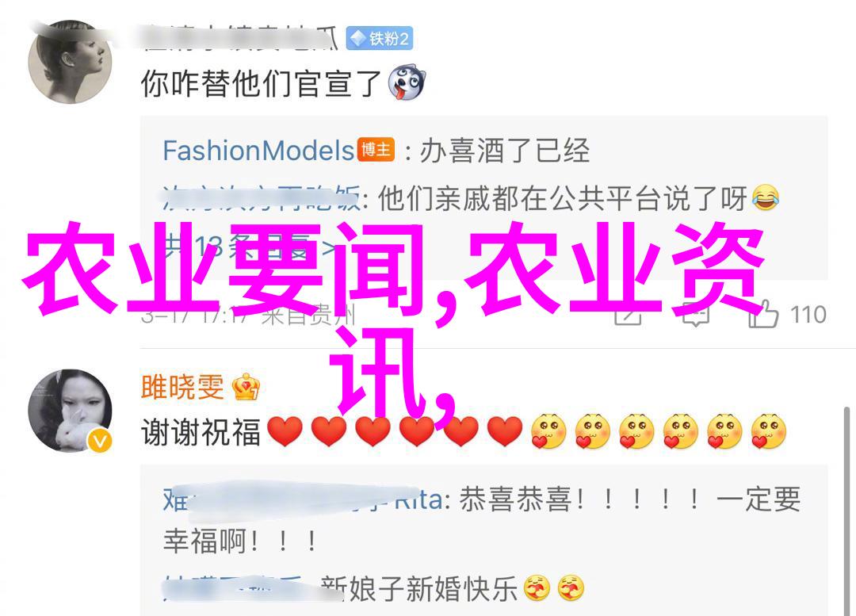Viewport: 856px width, 616px height.
Task: Tap the reply text 办喜酒了已经
Action: pos(505,150)
